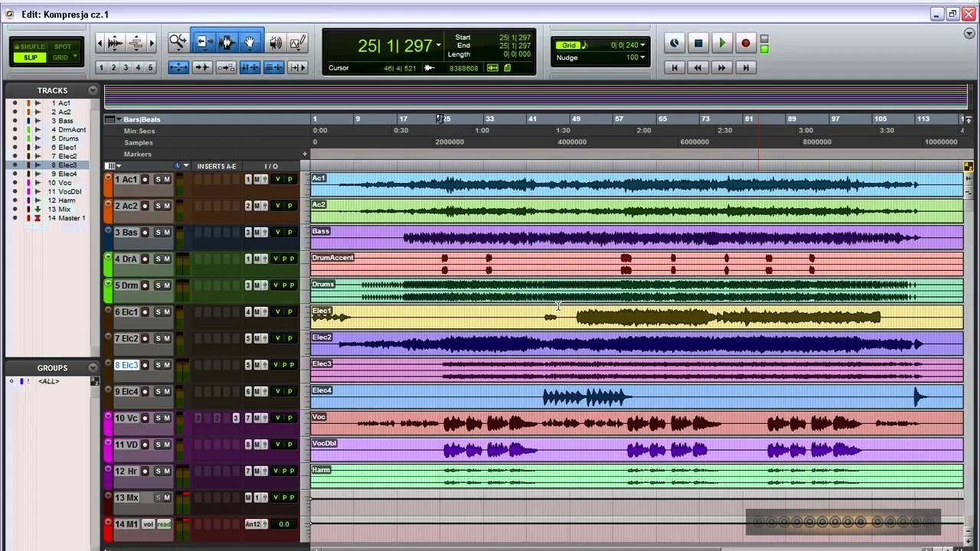Select the Pencil tool
This screenshot has height=551, width=980.
[298, 43]
